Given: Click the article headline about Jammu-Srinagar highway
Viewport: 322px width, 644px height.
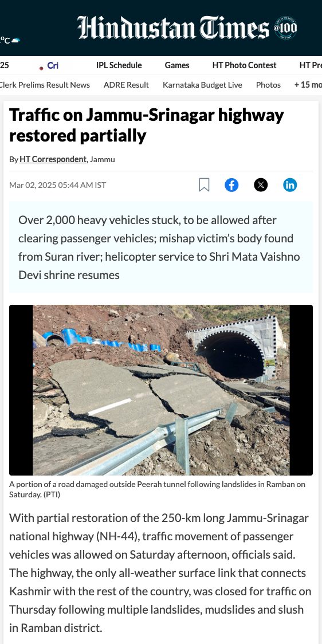Looking at the screenshot, I should [x=147, y=125].
